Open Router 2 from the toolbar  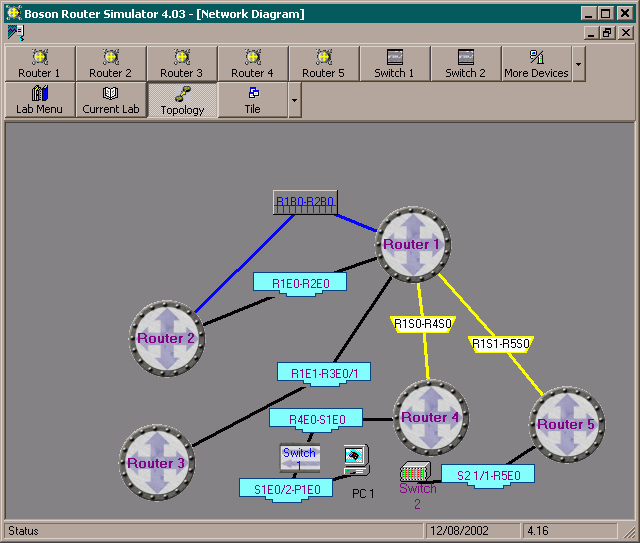111,64
